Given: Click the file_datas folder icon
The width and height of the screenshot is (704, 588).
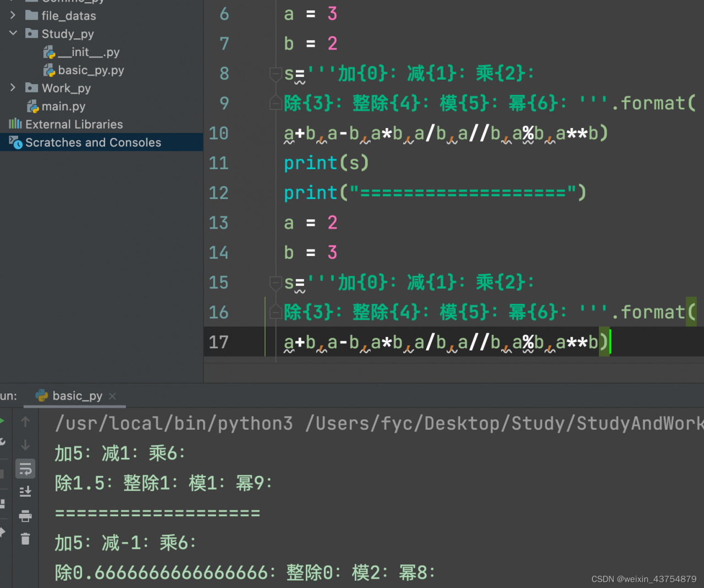Looking at the screenshot, I should click(x=32, y=15).
